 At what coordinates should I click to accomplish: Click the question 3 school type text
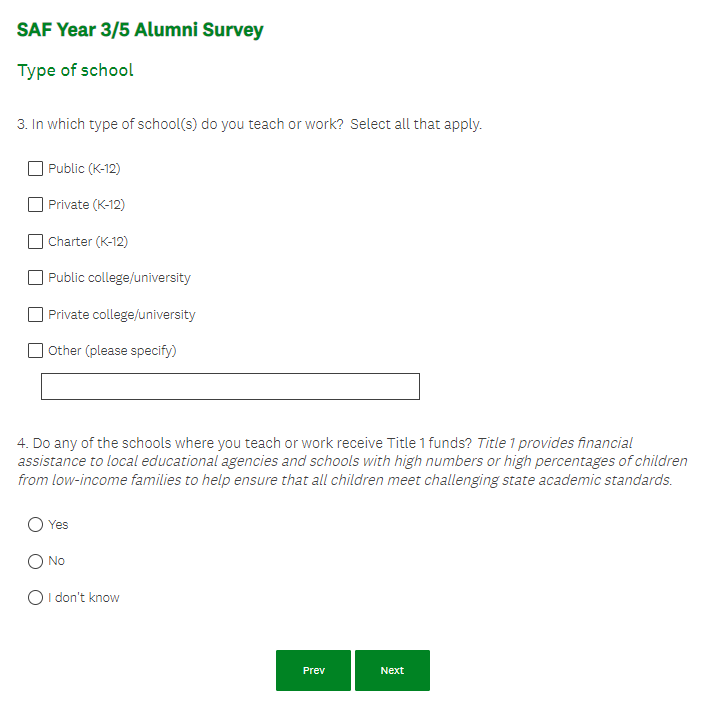pos(250,125)
